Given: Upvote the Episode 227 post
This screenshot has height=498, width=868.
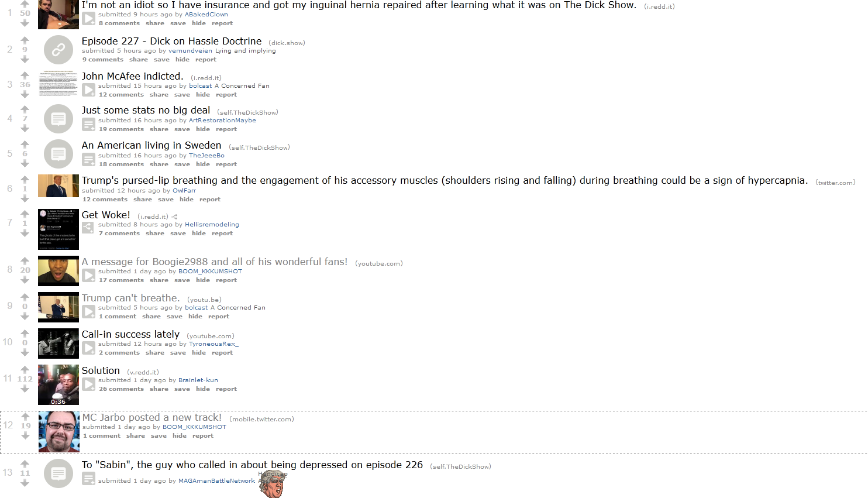Looking at the screenshot, I should (x=25, y=40).
